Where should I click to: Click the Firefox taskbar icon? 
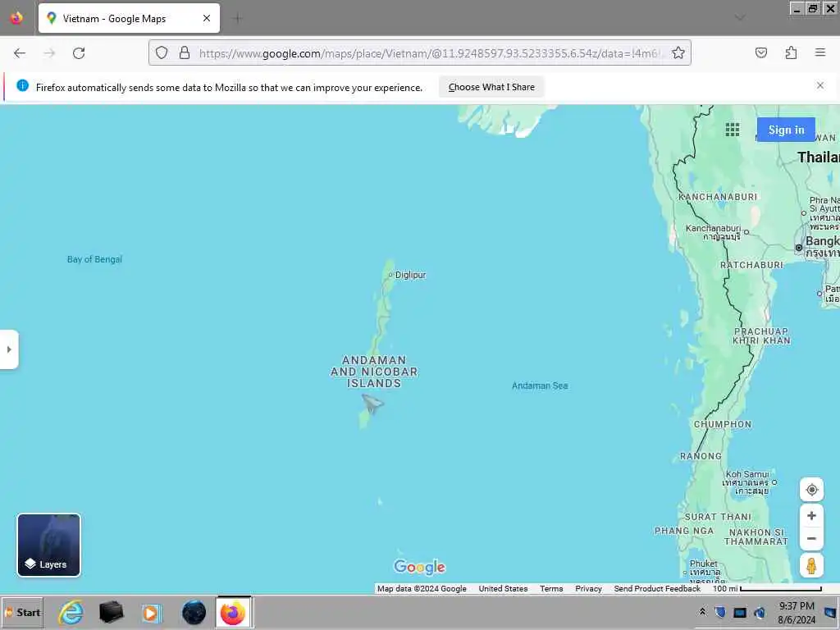coord(233,612)
